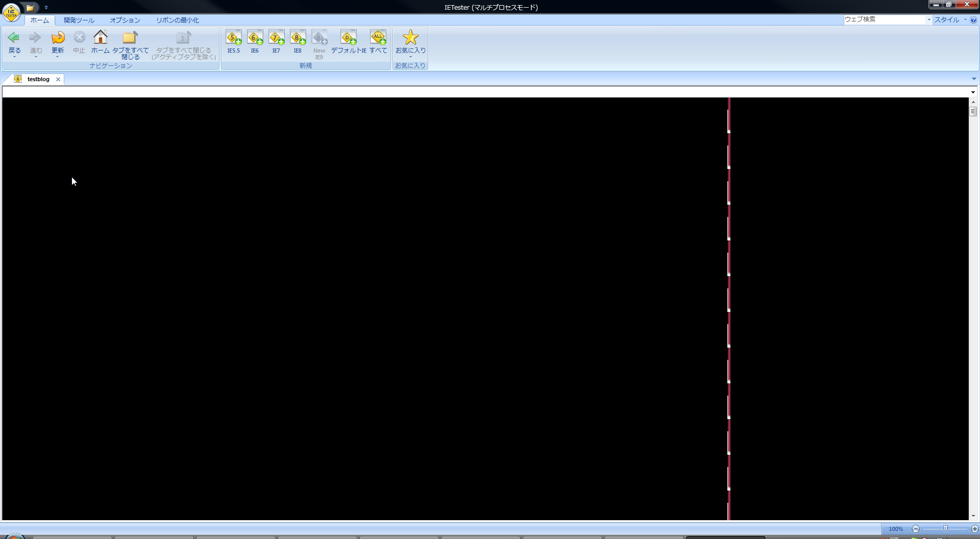Open tabs for all IE versions with すべて

(x=378, y=42)
